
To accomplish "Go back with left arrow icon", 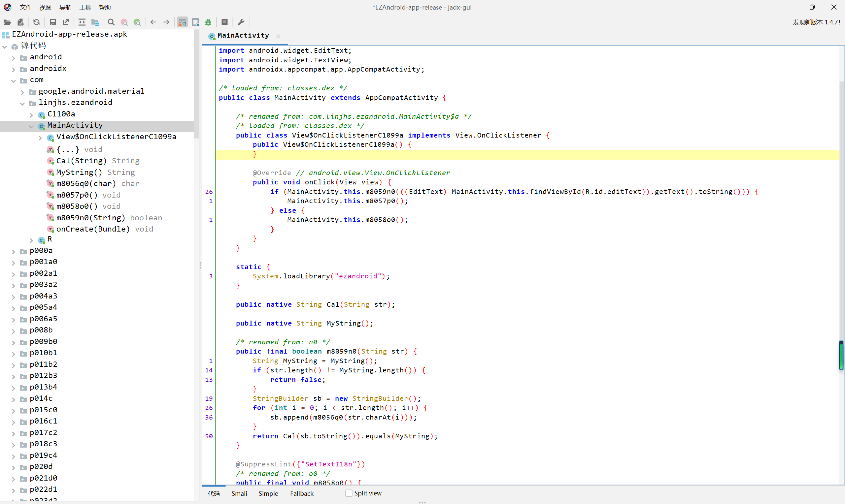I will (x=153, y=22).
